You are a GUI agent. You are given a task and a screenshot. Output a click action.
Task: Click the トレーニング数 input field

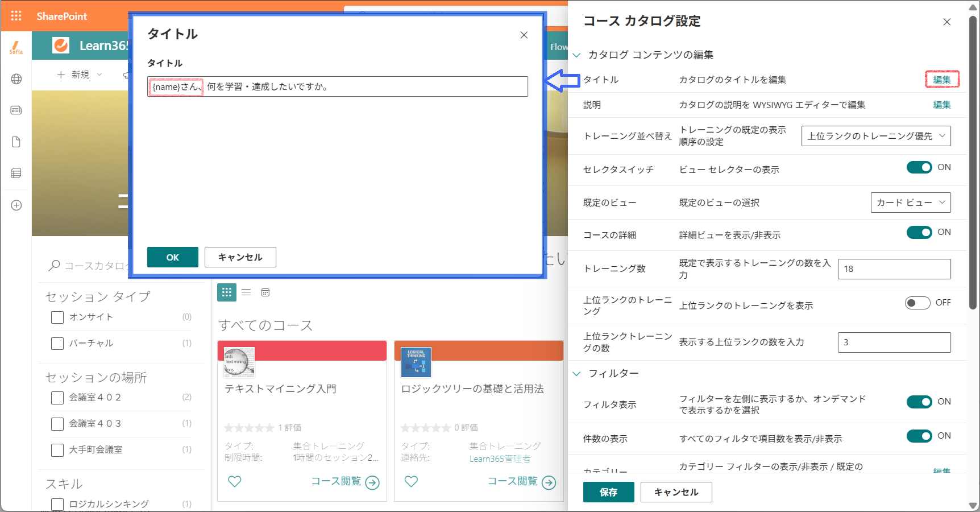coord(894,269)
